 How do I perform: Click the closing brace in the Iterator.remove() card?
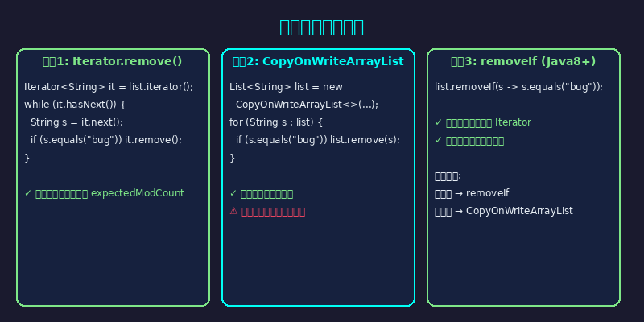(27, 158)
